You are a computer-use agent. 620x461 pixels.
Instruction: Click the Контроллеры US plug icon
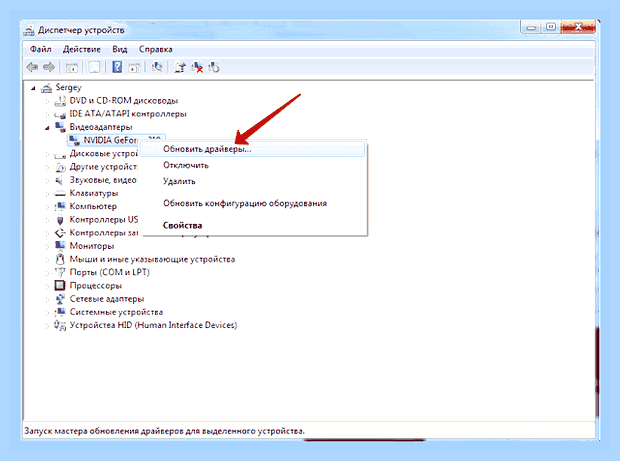point(60,219)
